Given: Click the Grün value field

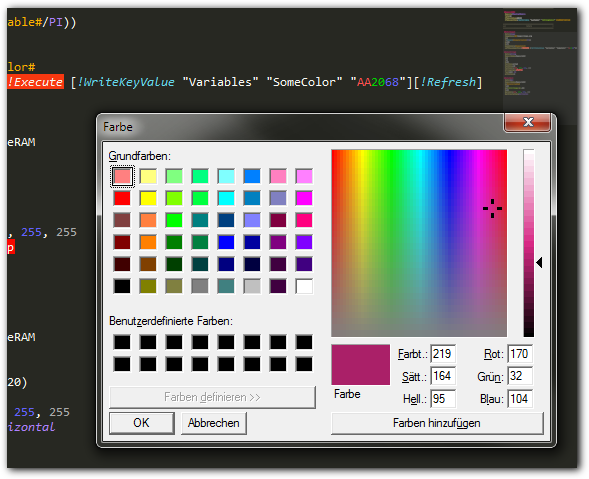Looking at the screenshot, I should click(x=520, y=376).
